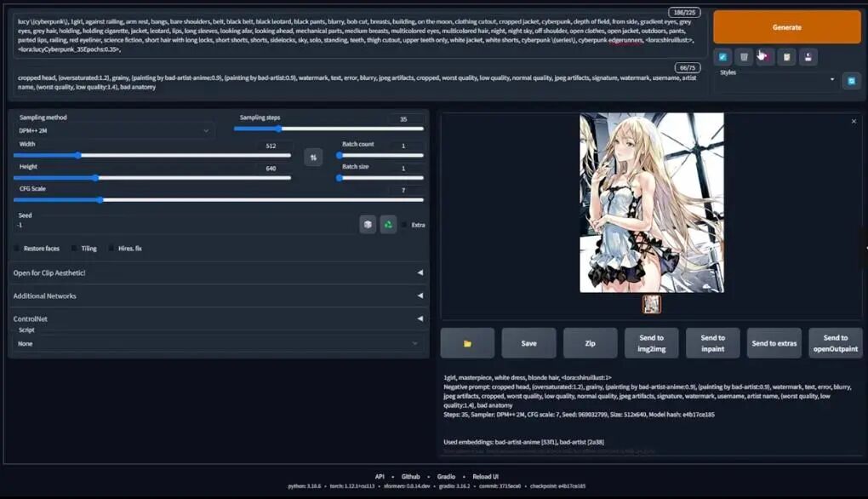Click Send to img2img button
This screenshot has height=499, width=868.
click(652, 343)
